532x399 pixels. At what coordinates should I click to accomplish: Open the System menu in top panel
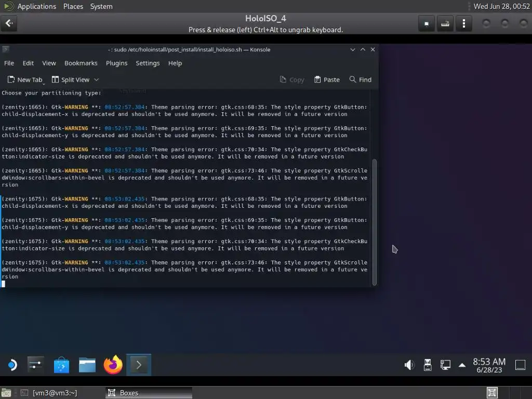click(x=101, y=6)
